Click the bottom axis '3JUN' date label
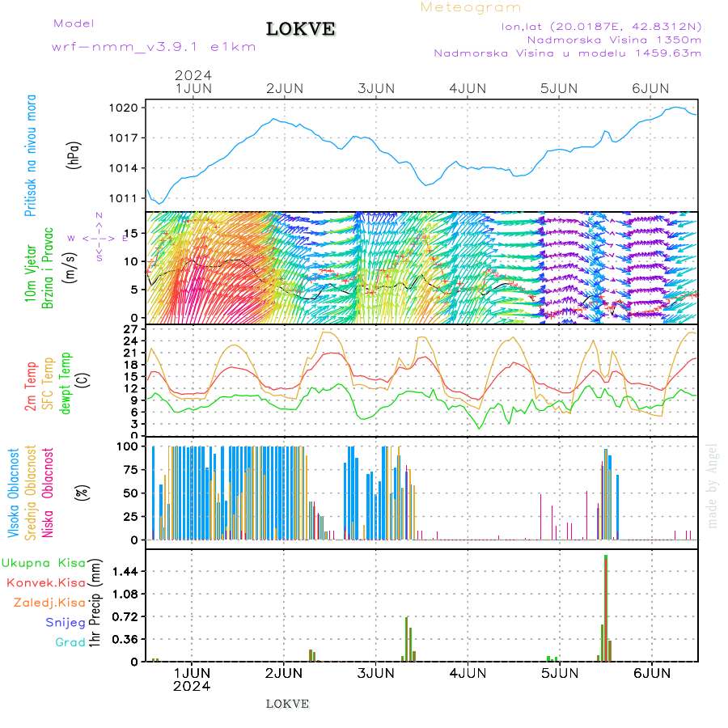The height and width of the screenshot is (728, 728). (x=375, y=673)
